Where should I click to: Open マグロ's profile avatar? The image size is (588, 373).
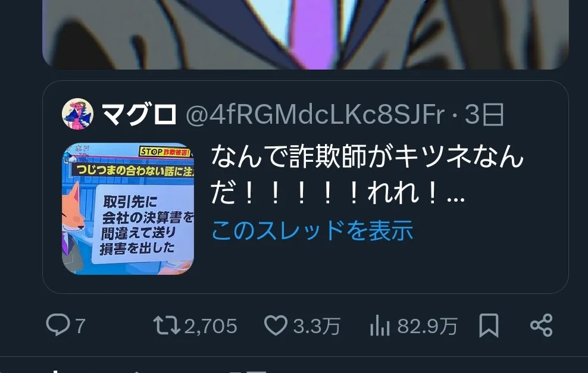tap(77, 114)
